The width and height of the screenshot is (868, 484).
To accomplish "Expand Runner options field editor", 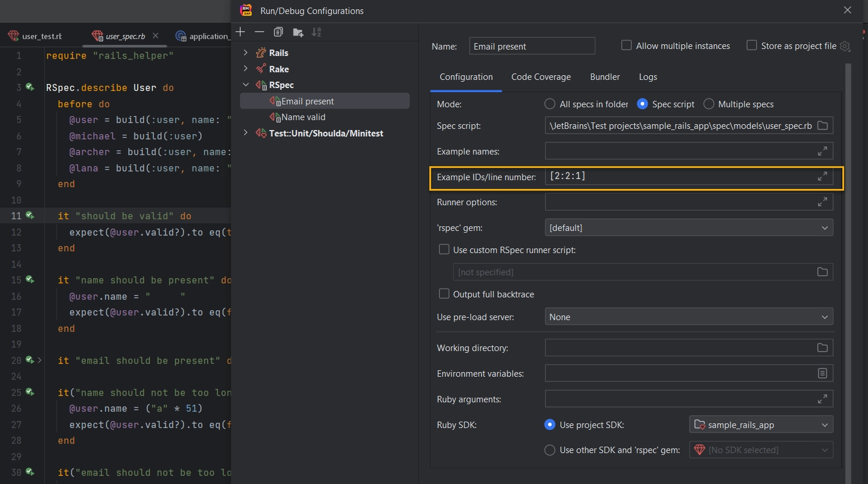I will tap(823, 202).
